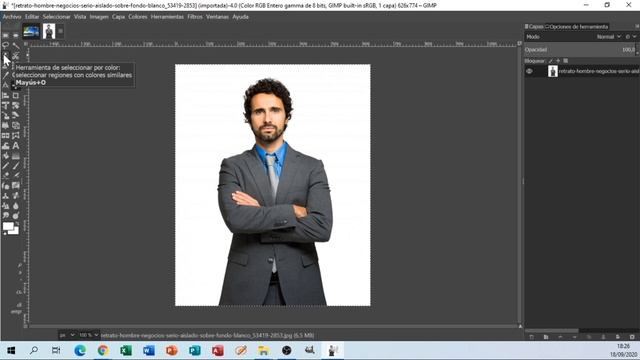Open the px unit dropdown
The width and height of the screenshot is (640, 360).
tap(67, 335)
